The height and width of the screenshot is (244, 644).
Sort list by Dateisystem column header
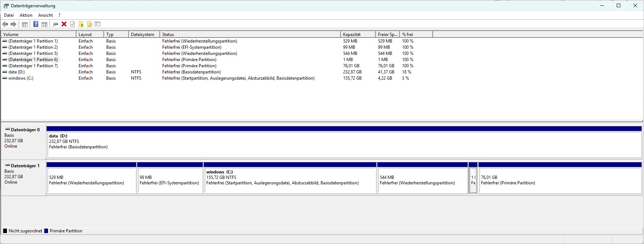click(x=143, y=35)
